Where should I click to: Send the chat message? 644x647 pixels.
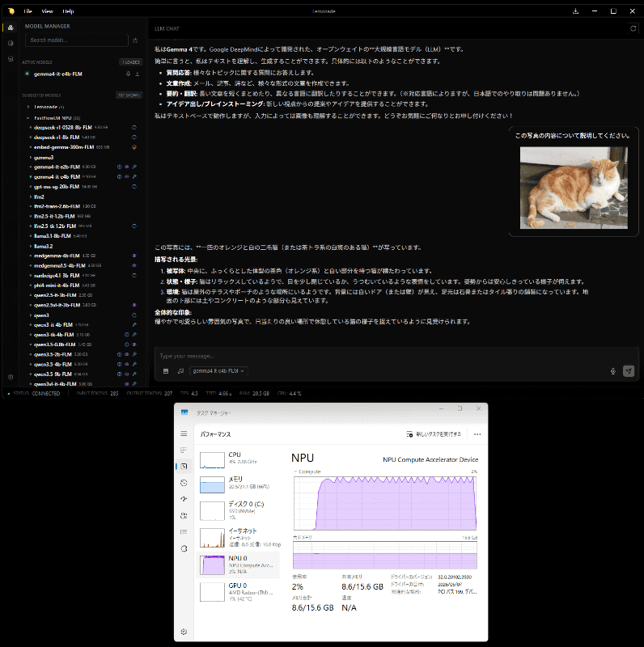[629, 371]
